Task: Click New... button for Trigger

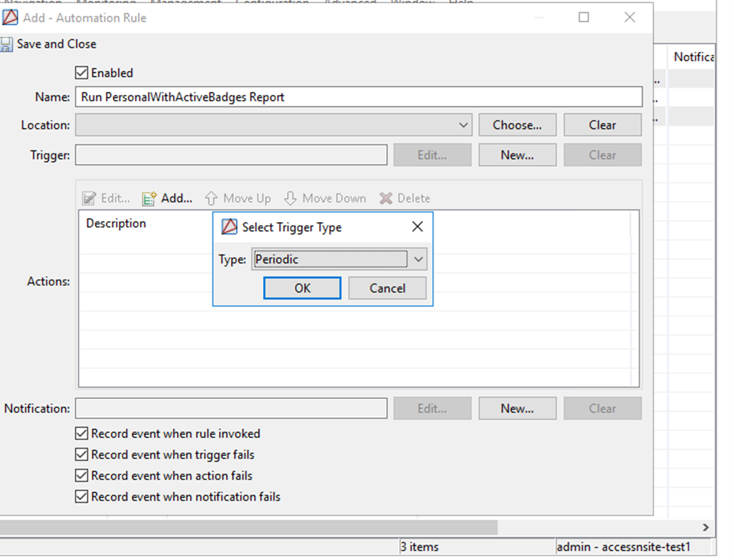Action: 517,155
